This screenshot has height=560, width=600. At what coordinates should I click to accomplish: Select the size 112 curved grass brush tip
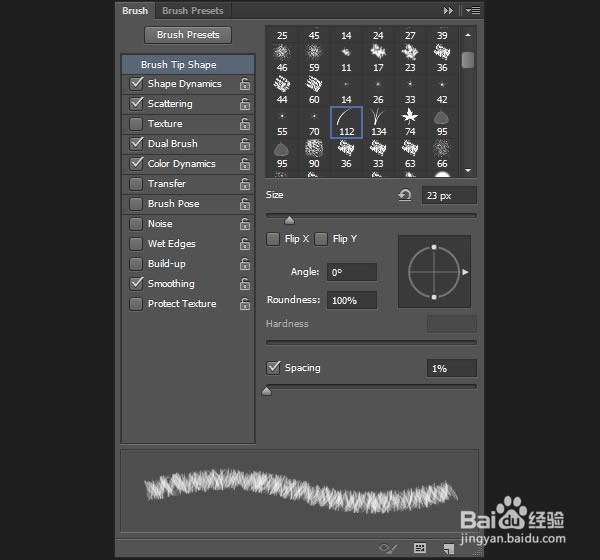[x=346, y=122]
